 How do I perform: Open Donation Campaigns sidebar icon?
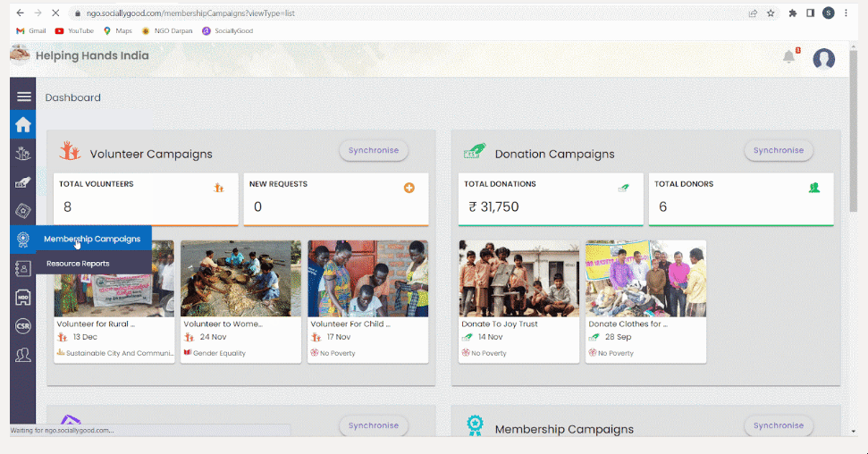(x=22, y=182)
